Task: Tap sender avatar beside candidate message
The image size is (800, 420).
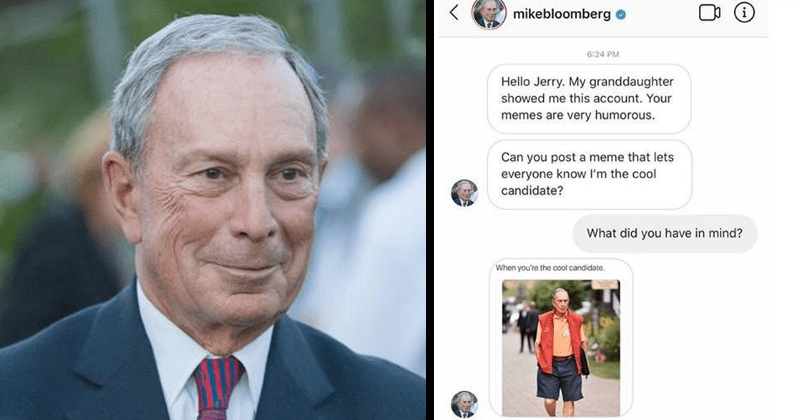Action: pyautogui.click(x=464, y=193)
